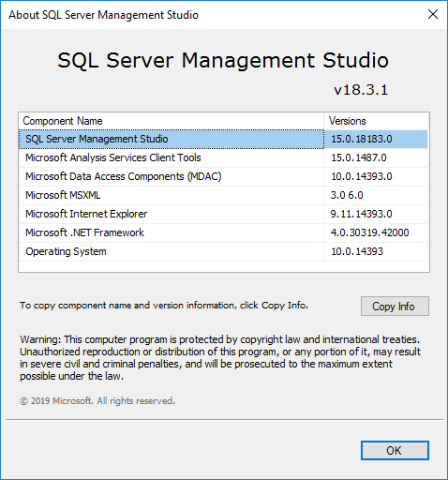Select the Microsoft Internet Explorer row
This screenshot has height=480, width=448.
click(223, 214)
